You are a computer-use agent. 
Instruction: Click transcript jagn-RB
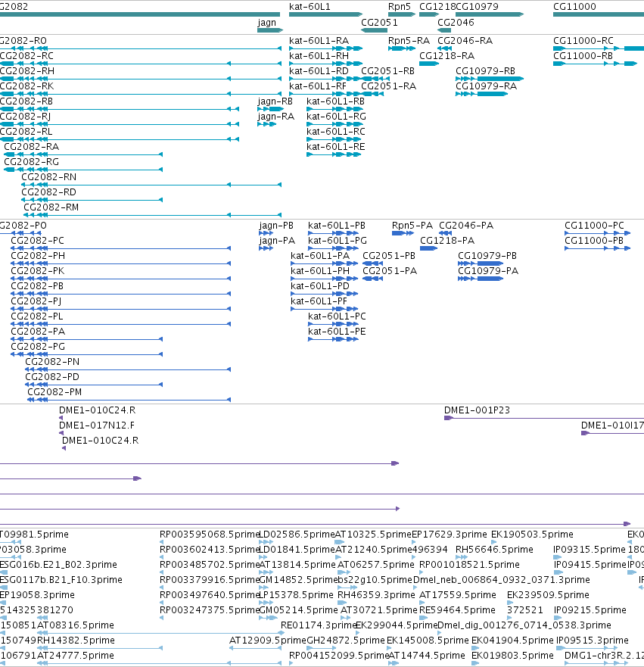275,101
